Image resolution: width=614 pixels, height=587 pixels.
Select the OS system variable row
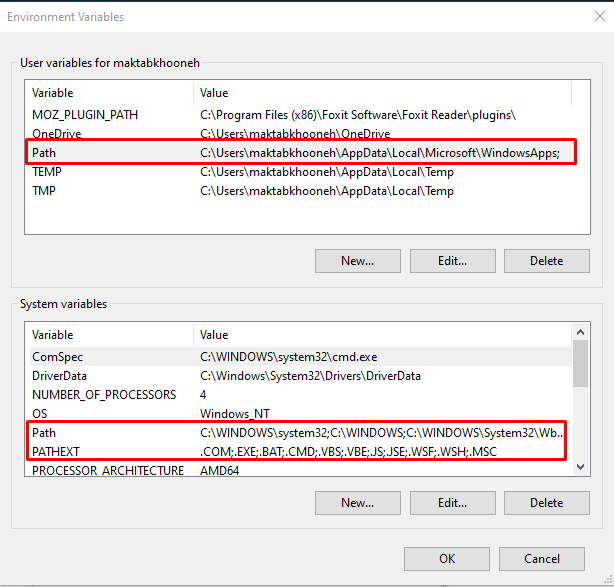click(40, 414)
